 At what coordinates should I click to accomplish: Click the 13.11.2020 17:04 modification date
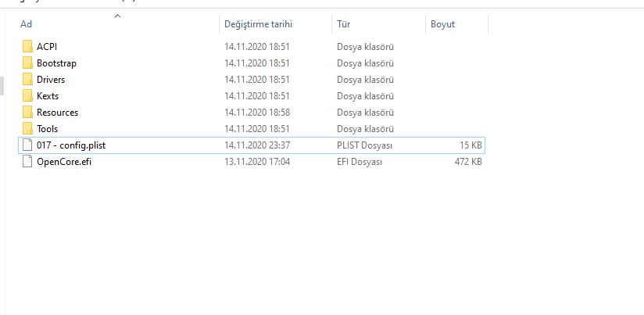(x=257, y=162)
